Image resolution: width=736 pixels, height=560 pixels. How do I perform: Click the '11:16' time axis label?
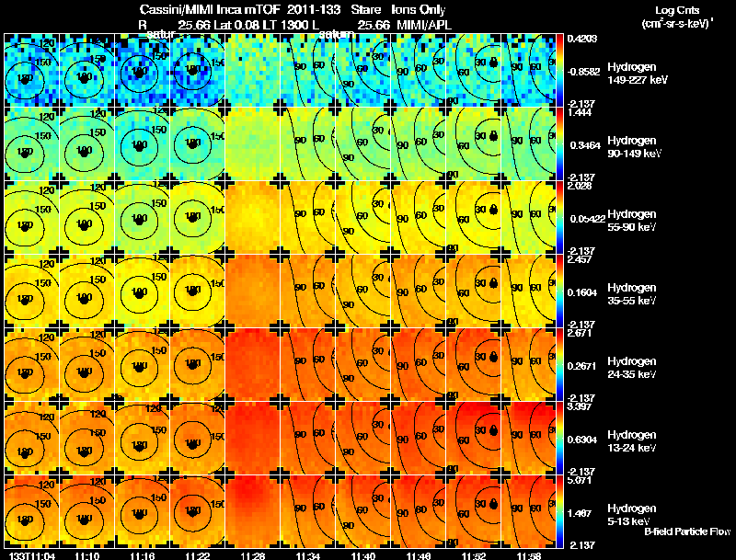143,555
